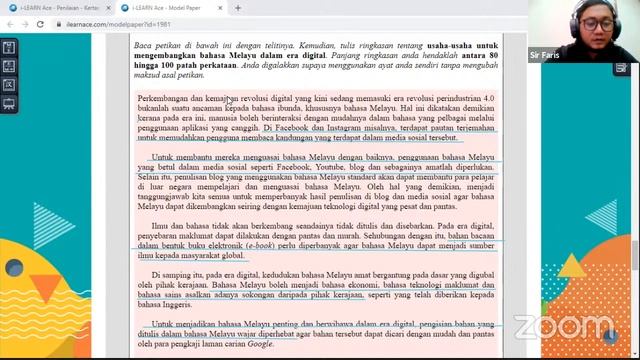Close the i-LEARN Ace Penilaian tab

pyautogui.click(x=109, y=8)
